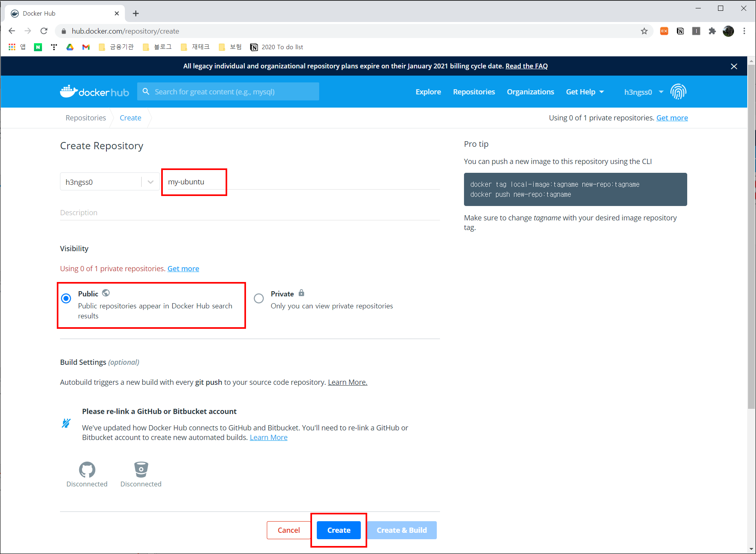Open the Google Drive bookmark
756x554 pixels.
tap(70, 47)
